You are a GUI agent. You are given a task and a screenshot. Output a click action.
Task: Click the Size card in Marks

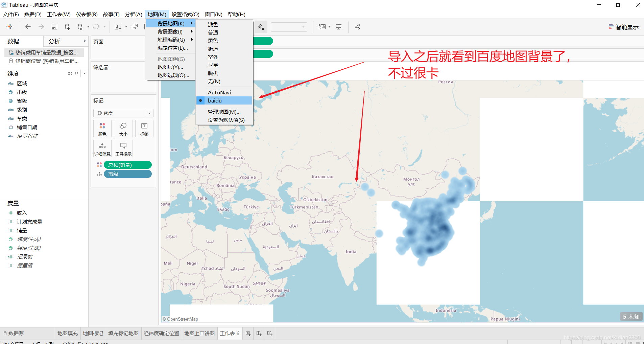coord(123,129)
